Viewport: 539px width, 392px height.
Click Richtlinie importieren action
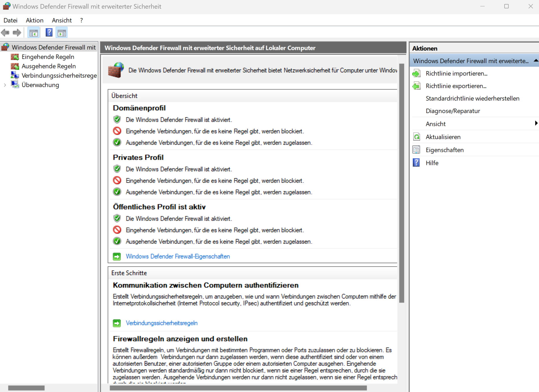(x=457, y=73)
